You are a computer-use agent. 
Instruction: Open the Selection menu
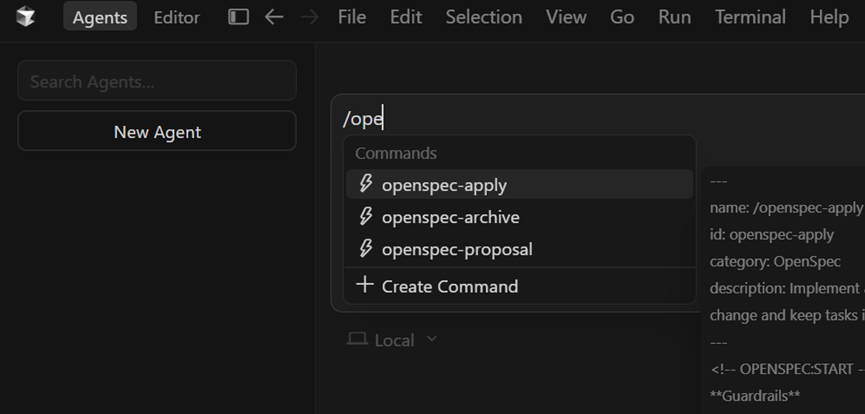(x=483, y=17)
